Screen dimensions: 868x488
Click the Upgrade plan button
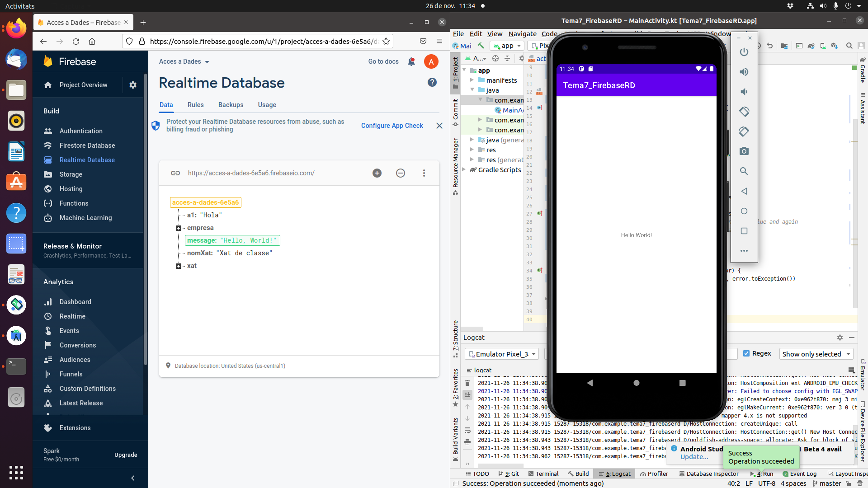pos(126,455)
